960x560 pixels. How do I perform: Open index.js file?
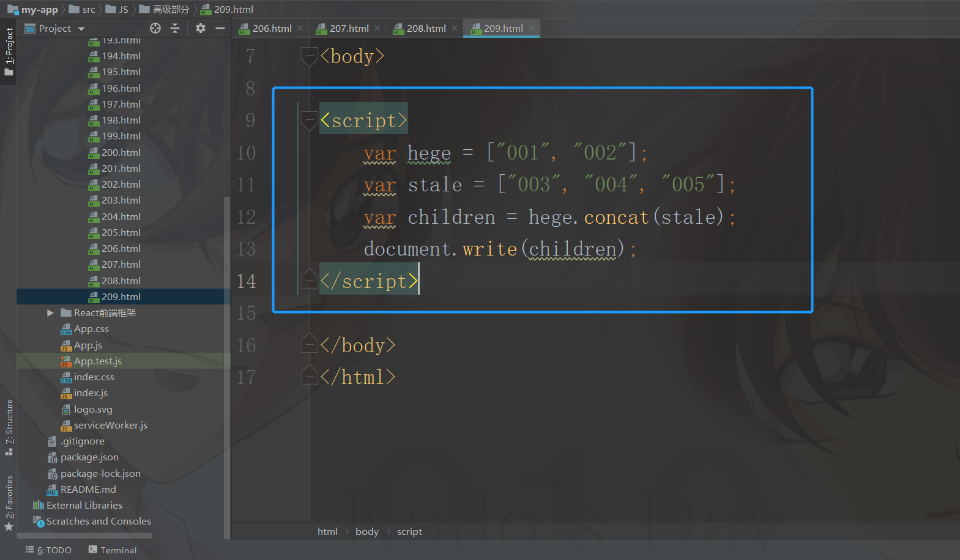pyautogui.click(x=84, y=393)
